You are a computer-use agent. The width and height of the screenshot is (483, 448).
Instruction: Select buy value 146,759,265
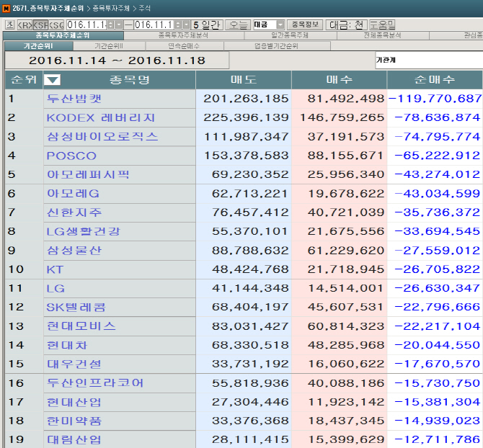pos(342,117)
